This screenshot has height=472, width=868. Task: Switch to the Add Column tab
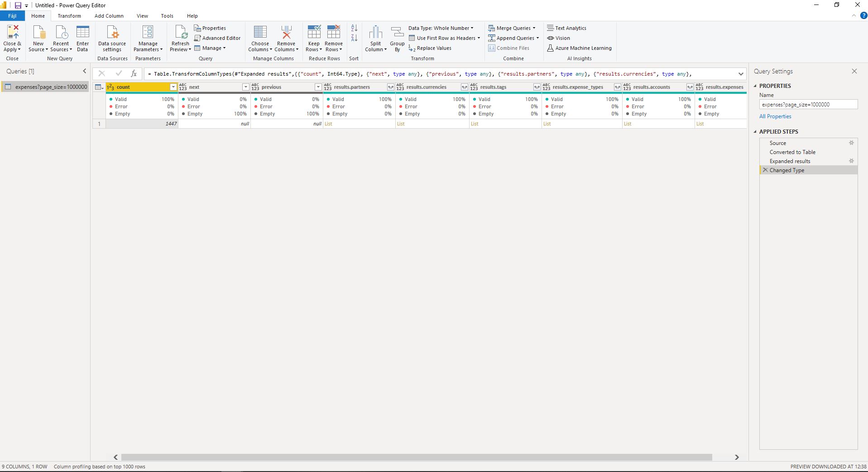(109, 16)
